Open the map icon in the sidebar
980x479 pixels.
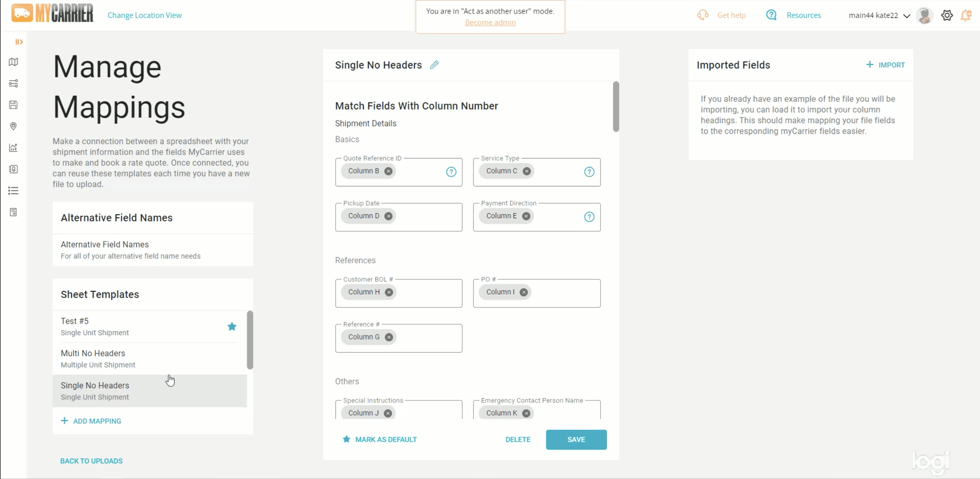(x=13, y=62)
